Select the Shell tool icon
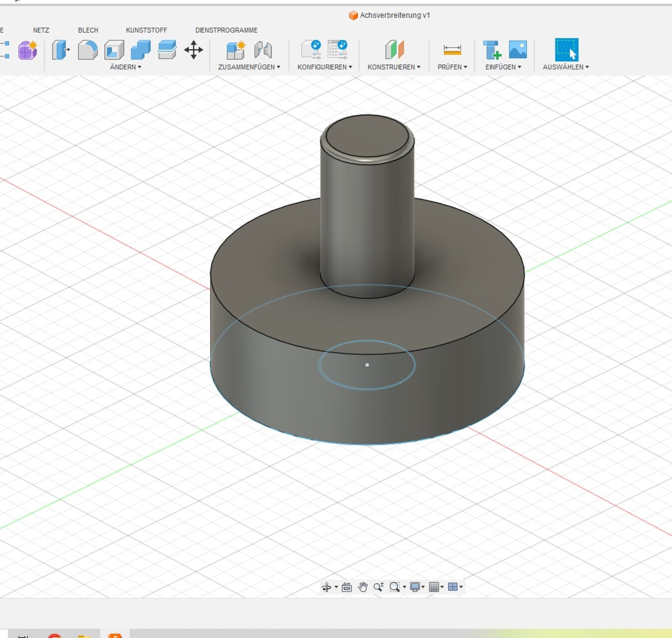 (114, 50)
